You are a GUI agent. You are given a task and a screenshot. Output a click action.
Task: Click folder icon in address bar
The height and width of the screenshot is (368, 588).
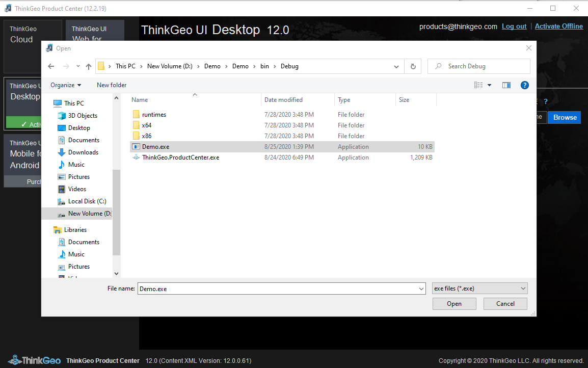pyautogui.click(x=101, y=66)
